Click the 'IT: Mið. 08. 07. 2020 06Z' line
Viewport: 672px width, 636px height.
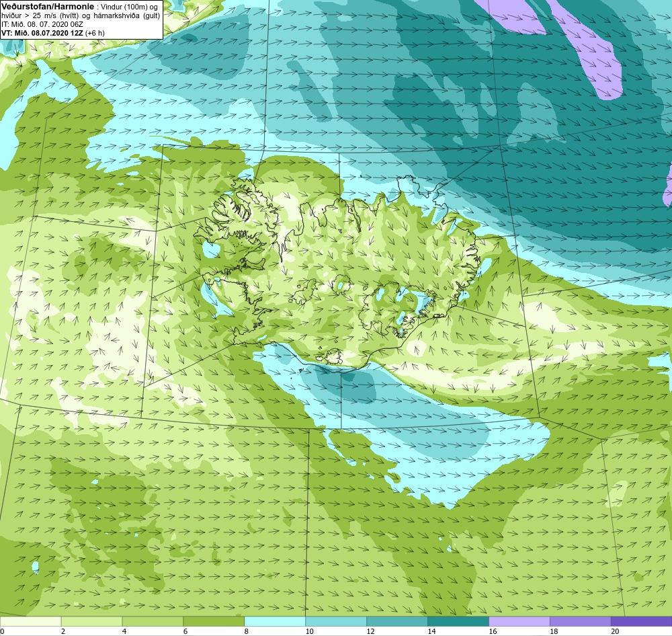(x=42, y=24)
